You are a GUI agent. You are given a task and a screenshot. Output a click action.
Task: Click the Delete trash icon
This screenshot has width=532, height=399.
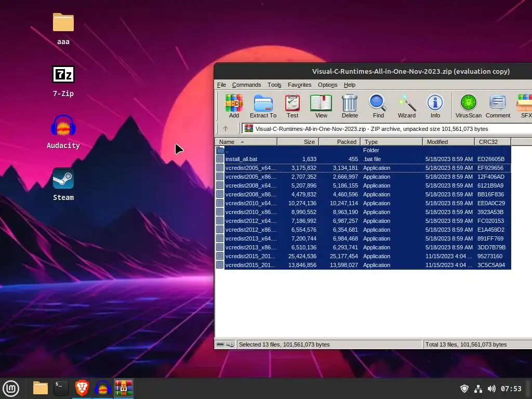coord(350,106)
